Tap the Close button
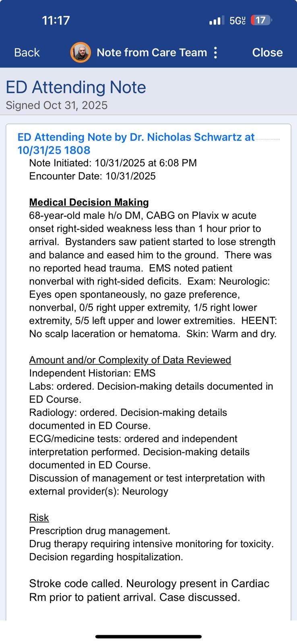 pyautogui.click(x=267, y=52)
